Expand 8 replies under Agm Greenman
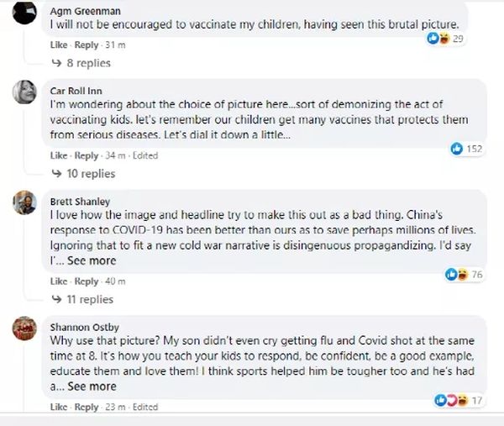 (86, 64)
